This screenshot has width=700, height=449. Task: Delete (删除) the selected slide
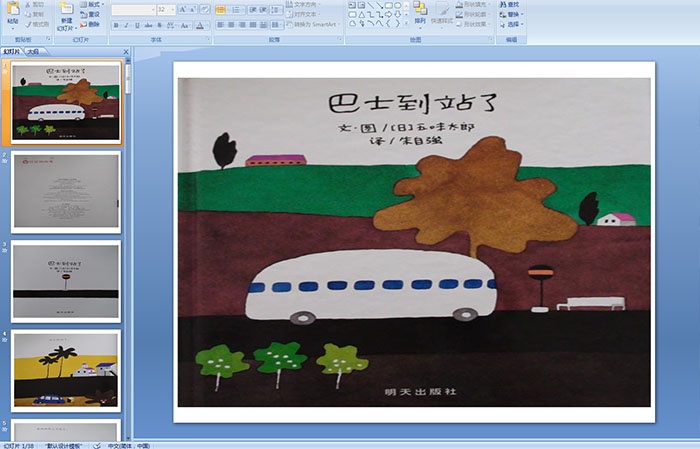(x=90, y=24)
